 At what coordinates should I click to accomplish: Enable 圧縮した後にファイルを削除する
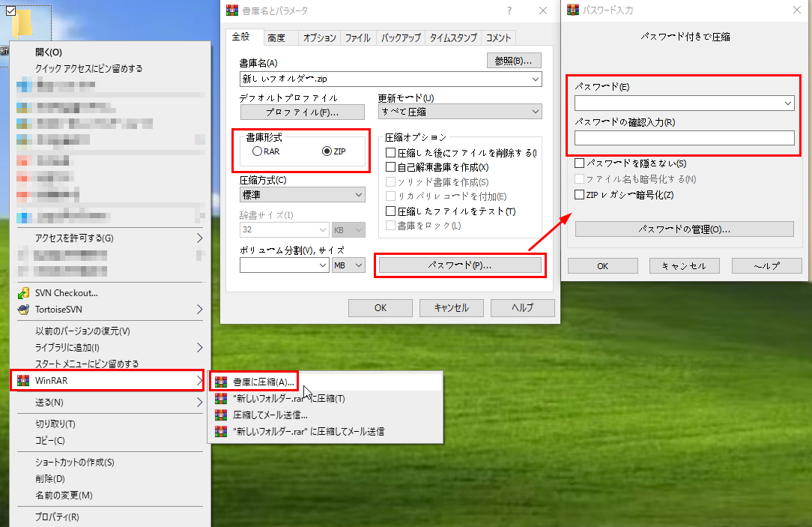click(390, 153)
